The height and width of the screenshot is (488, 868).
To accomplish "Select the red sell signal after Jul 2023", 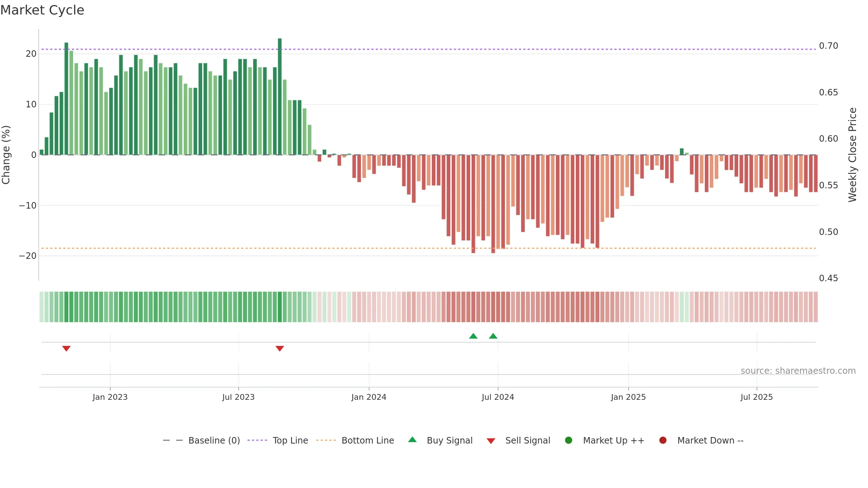I will 280,348.
